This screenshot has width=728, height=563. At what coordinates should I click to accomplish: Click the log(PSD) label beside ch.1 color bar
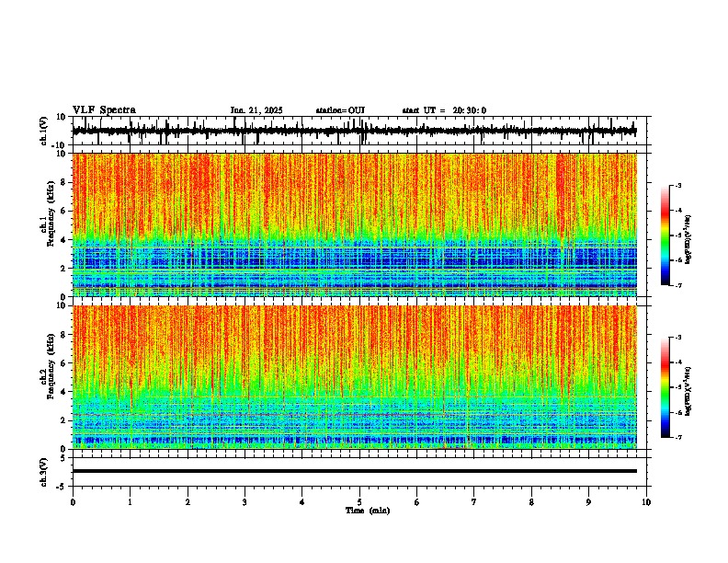[688, 239]
